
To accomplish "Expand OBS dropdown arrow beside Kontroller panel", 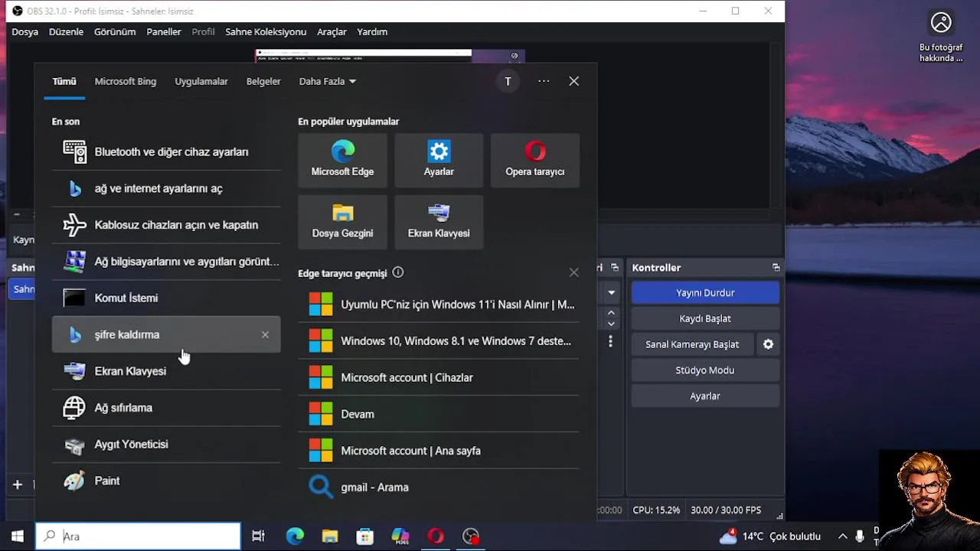I will tap(611, 292).
